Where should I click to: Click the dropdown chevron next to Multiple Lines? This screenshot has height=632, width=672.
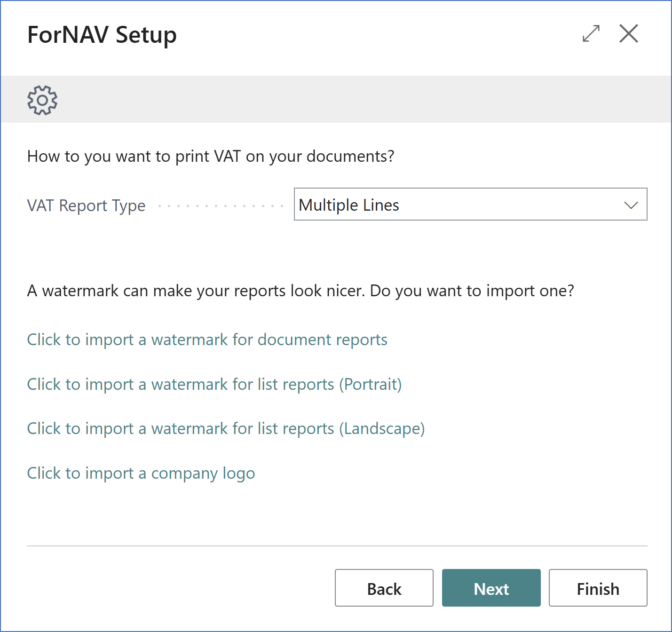[x=631, y=205]
